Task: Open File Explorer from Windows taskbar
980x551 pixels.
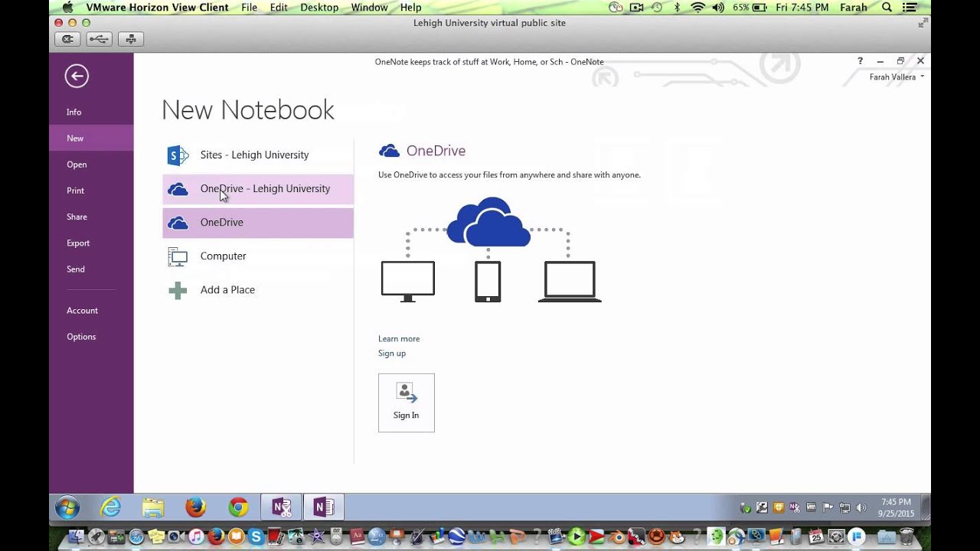Action: tap(153, 507)
